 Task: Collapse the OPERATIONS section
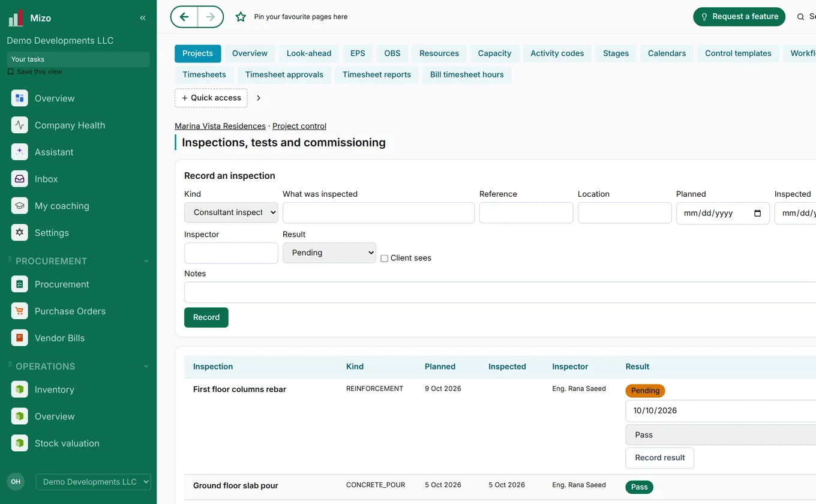146,367
